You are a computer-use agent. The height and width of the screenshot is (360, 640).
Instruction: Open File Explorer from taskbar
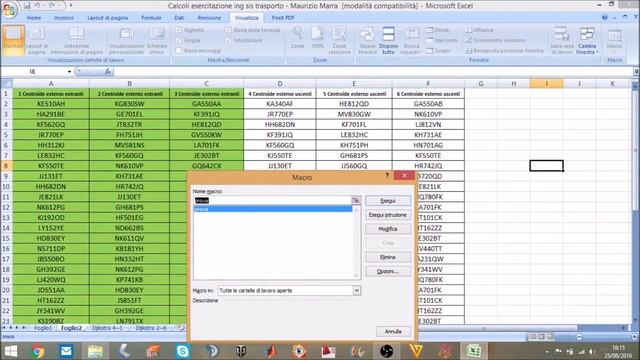[x=95, y=351]
